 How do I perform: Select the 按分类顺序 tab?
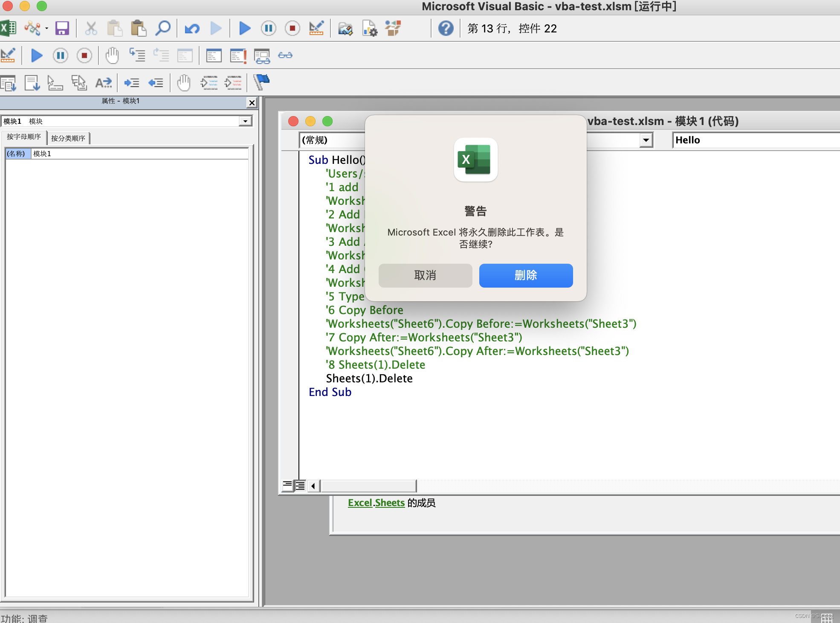68,138
